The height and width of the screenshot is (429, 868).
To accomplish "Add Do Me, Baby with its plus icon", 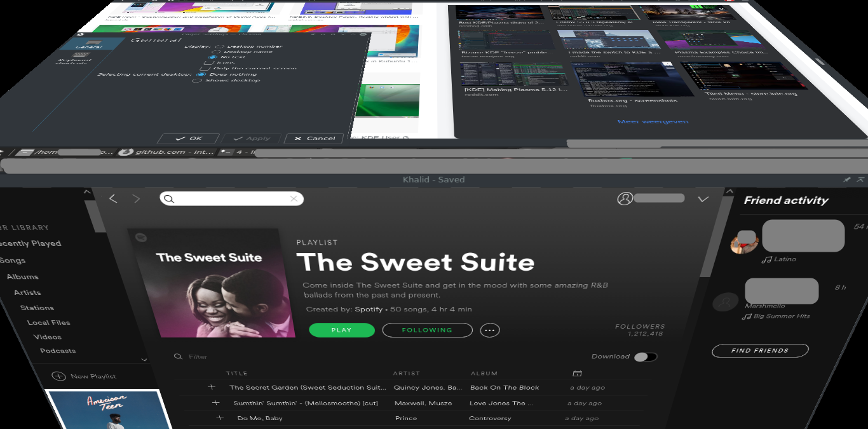I will point(220,418).
